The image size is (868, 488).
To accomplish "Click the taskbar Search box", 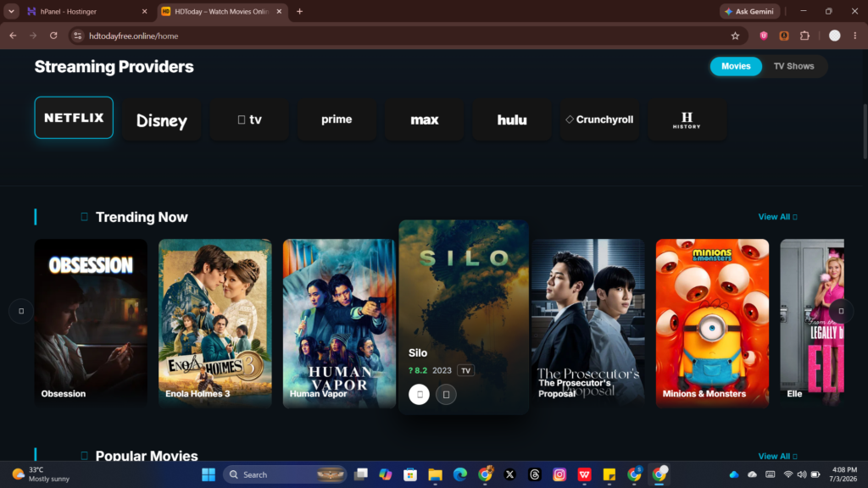I will pos(285,474).
